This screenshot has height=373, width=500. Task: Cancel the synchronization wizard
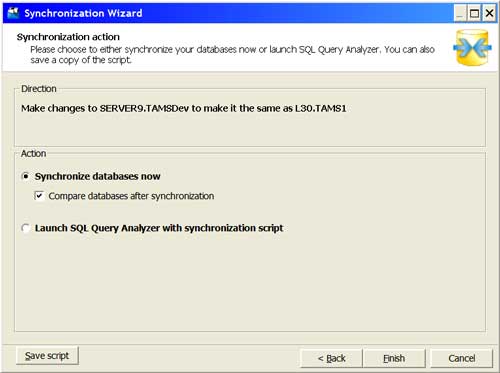(462, 358)
